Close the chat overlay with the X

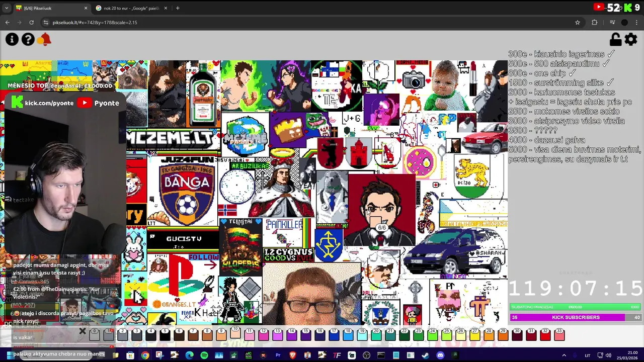tap(83, 332)
